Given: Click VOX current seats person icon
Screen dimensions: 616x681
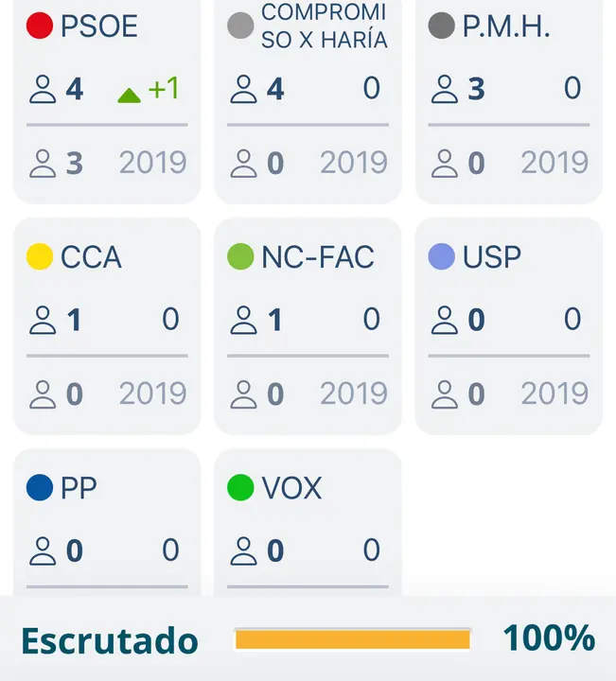Looking at the screenshot, I should point(243,550).
